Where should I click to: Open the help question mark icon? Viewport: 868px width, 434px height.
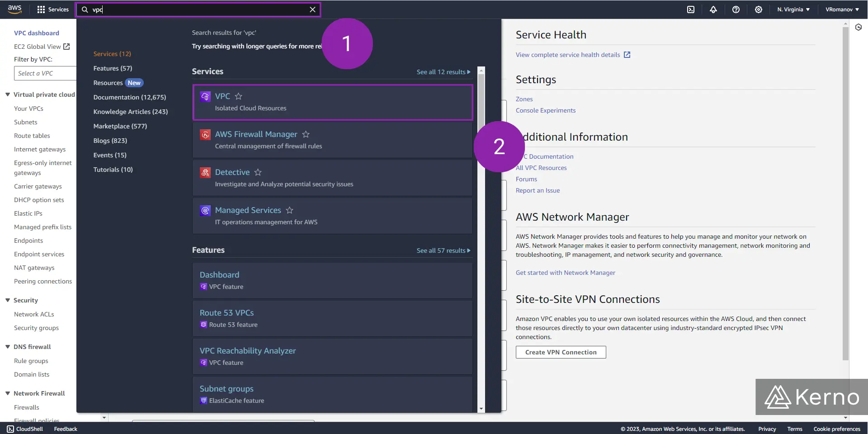click(x=736, y=9)
